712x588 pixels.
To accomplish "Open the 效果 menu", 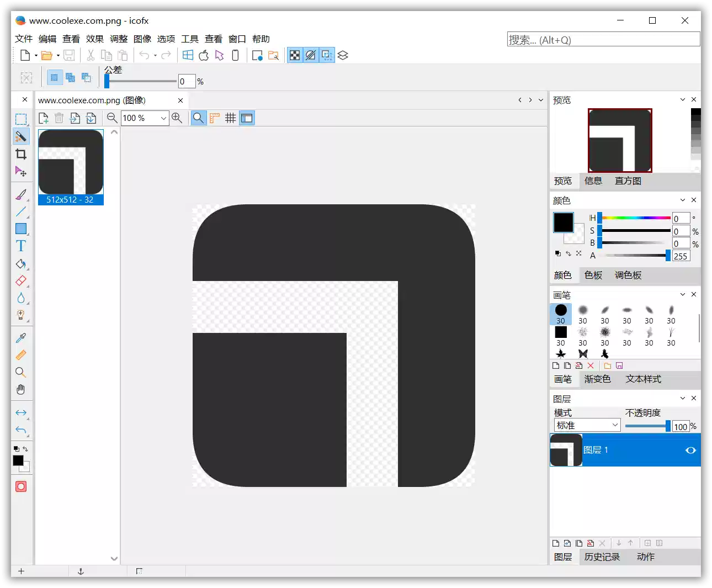I will click(x=94, y=39).
